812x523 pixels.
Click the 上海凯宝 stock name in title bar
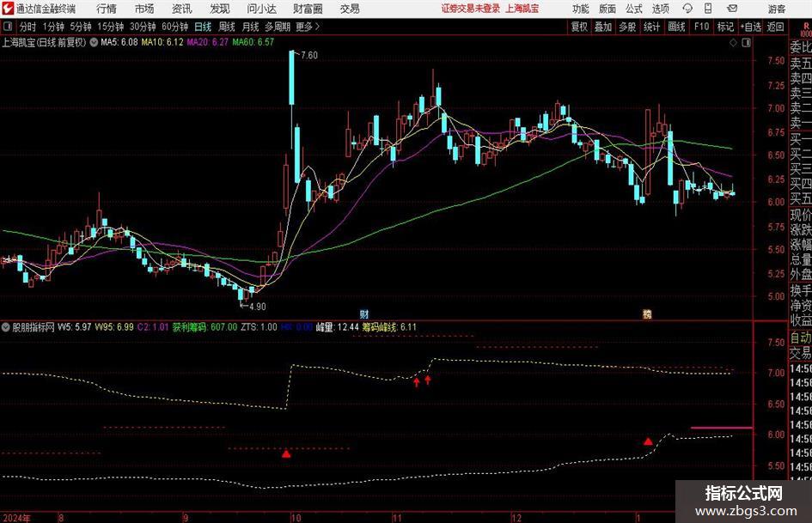pyautogui.click(x=522, y=9)
